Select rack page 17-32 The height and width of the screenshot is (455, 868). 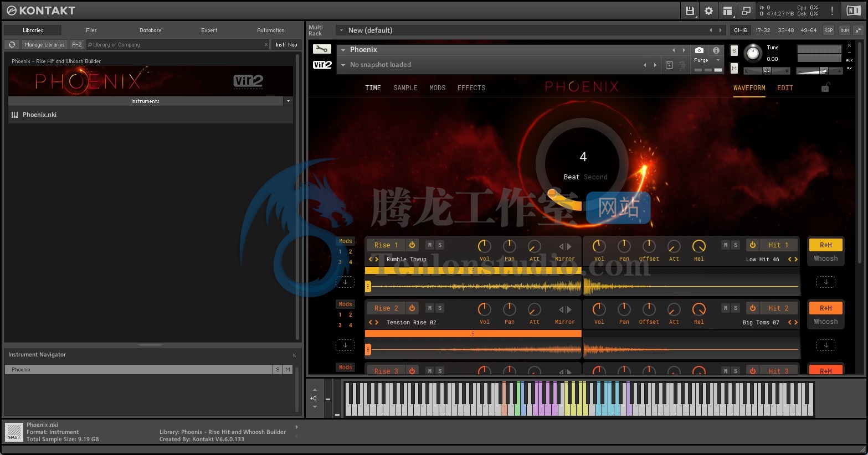[763, 30]
